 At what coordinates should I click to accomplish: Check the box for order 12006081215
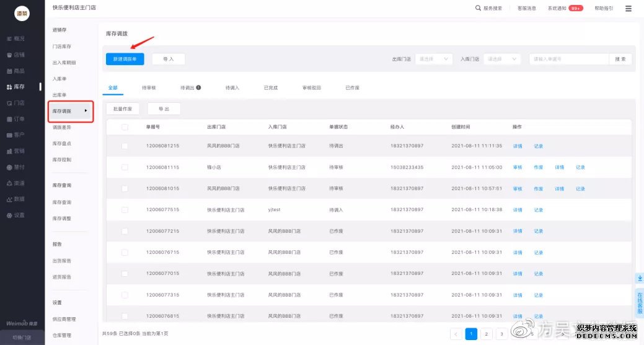(x=125, y=146)
